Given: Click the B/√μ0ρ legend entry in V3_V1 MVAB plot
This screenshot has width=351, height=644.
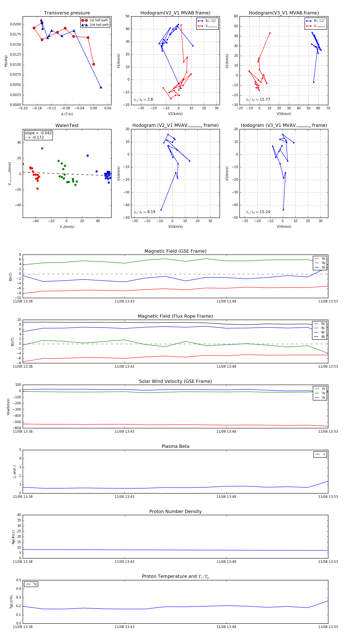Looking at the screenshot, I should [x=316, y=21].
